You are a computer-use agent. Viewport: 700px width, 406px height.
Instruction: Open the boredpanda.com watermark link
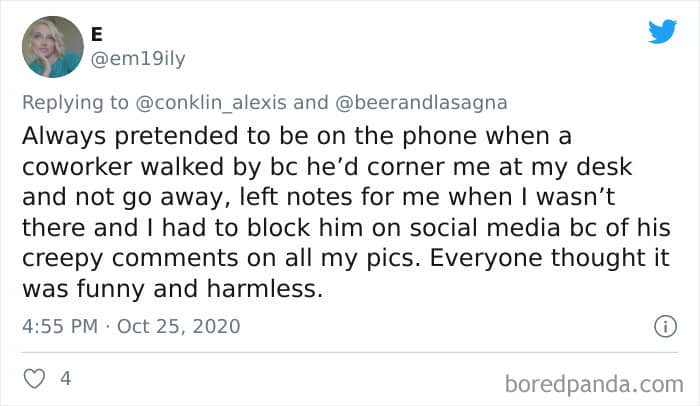pyautogui.click(x=595, y=382)
